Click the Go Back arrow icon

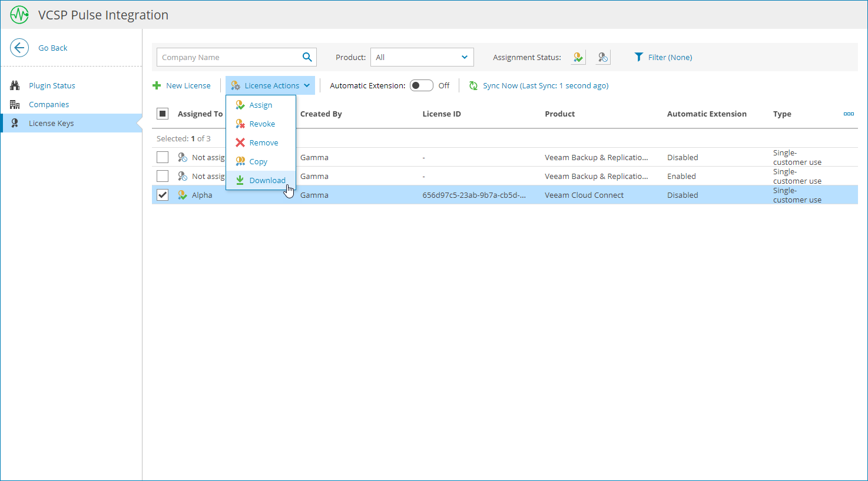coord(19,48)
